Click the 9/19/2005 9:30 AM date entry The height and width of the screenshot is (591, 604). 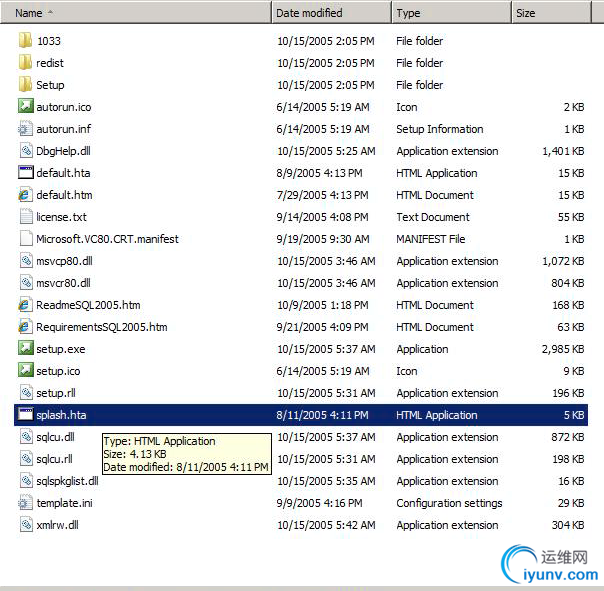[323, 239]
